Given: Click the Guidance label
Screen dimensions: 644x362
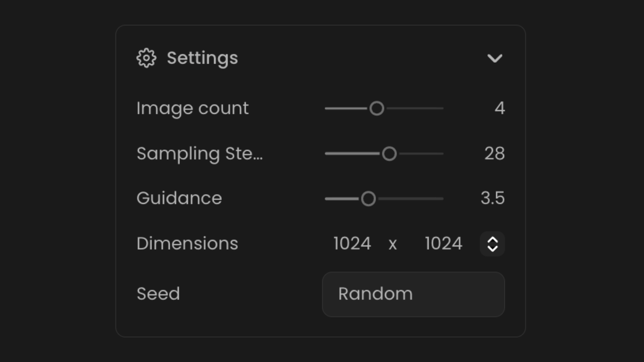Looking at the screenshot, I should coord(179,198).
